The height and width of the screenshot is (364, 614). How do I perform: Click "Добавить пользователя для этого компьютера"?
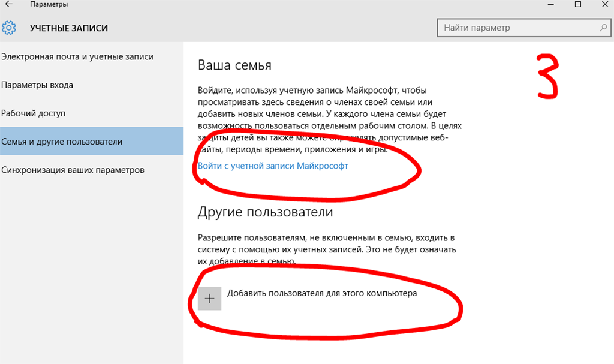click(322, 293)
